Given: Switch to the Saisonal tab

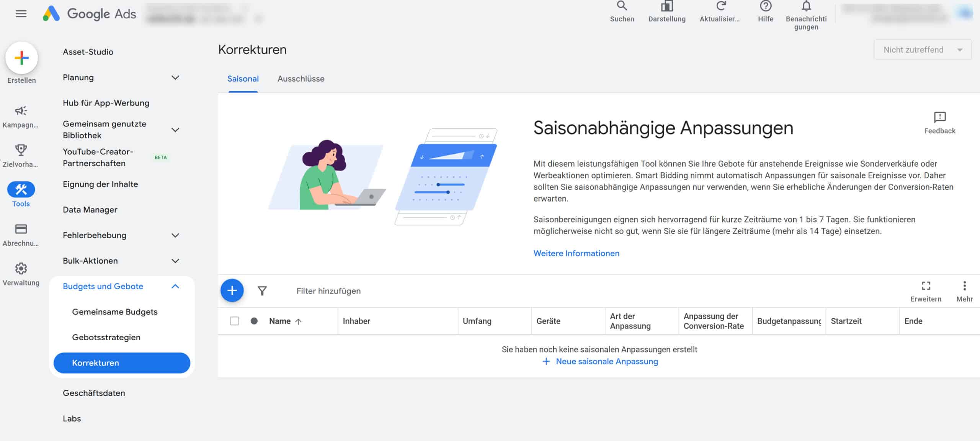Looking at the screenshot, I should point(243,79).
